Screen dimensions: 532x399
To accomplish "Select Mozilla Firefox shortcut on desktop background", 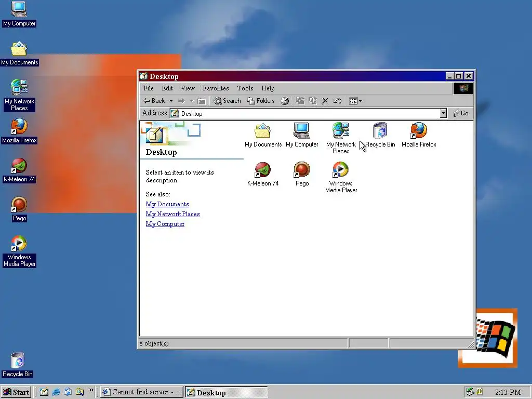I will point(19,131).
